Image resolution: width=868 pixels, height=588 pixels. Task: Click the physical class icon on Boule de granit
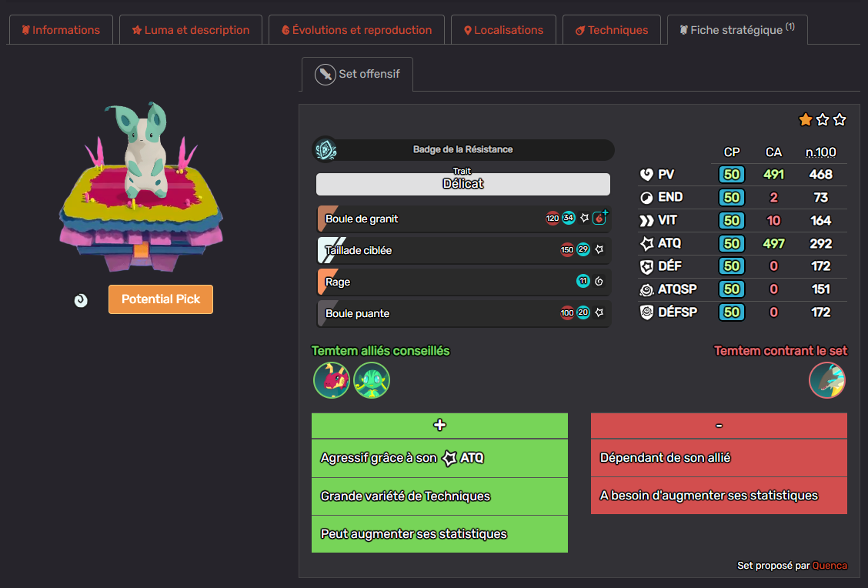point(584,218)
